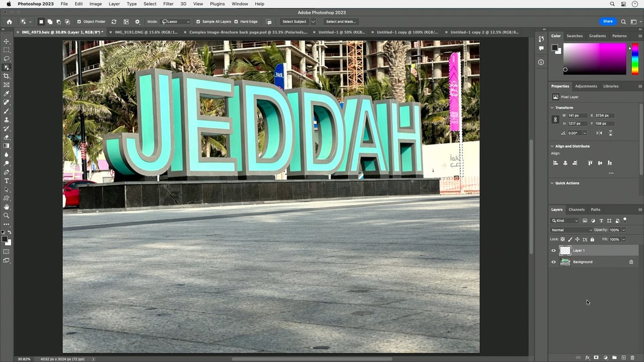Open the Select Subject dropdown arrow
Viewport: 644px width, 362px height.
coord(313,22)
